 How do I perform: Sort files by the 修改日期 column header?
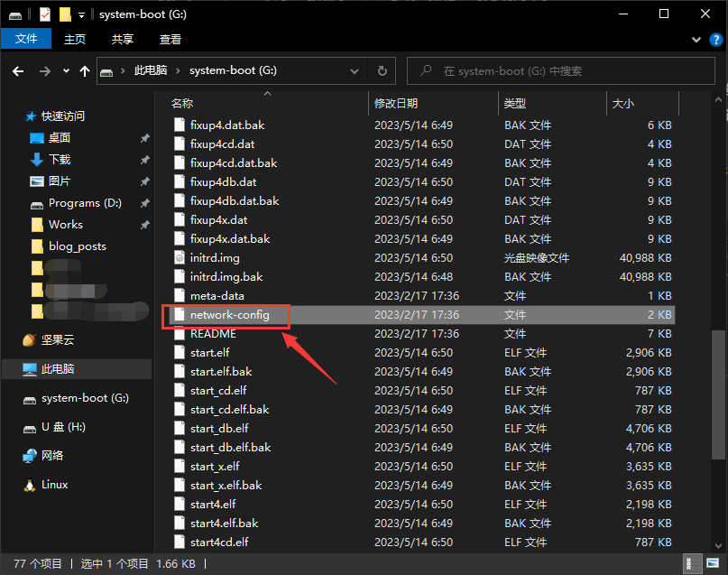[396, 104]
